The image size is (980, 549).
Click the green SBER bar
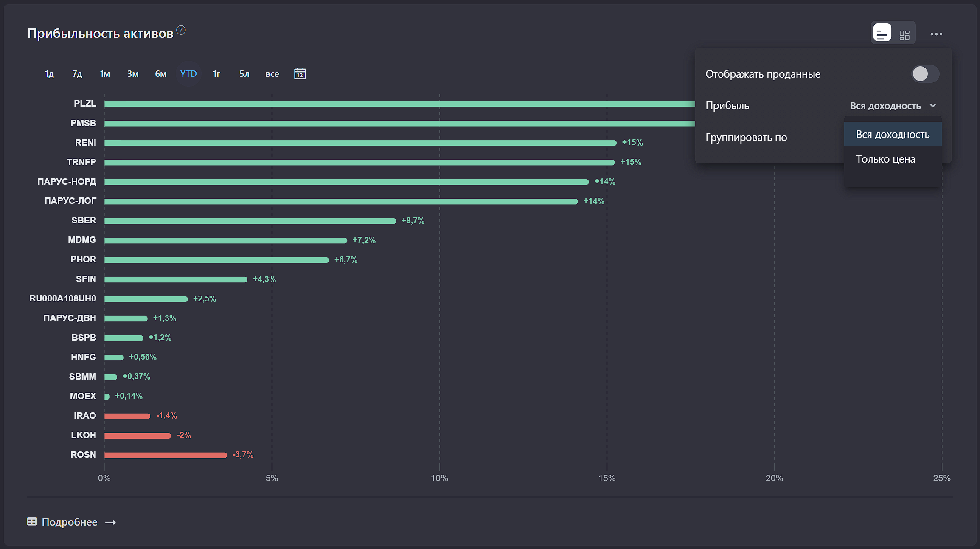250,221
